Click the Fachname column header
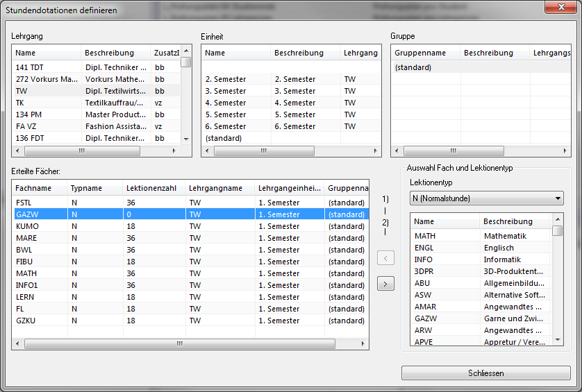Viewport: 582px width, 392px height. [x=39, y=188]
